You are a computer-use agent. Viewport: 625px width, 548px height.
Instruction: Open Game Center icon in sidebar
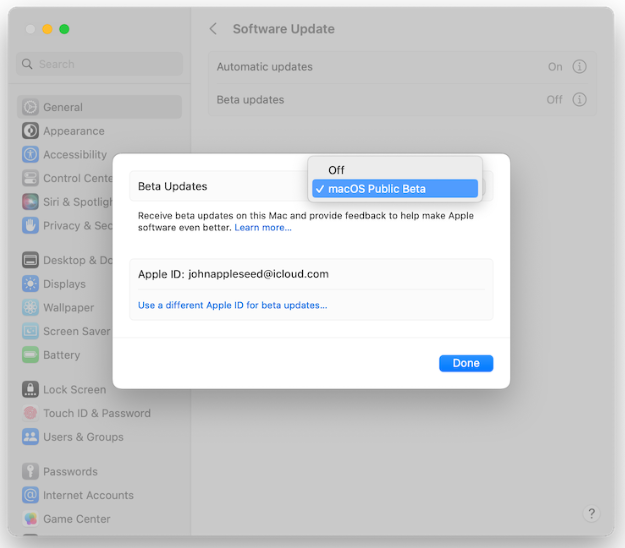[31, 519]
